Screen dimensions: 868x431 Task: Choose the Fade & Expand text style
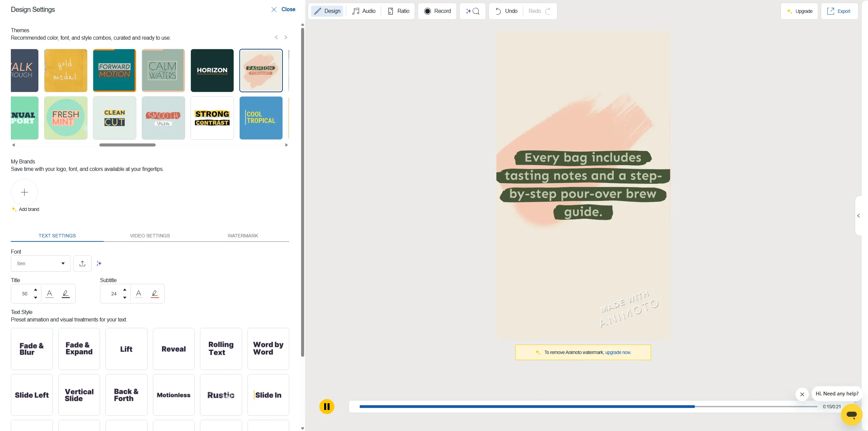coord(79,349)
